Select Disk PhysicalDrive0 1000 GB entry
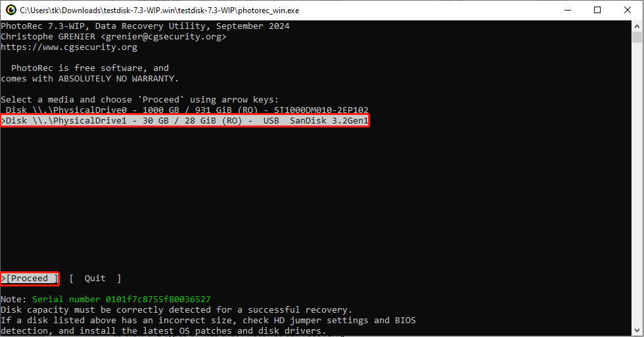Image resolution: width=644 pixels, height=337 pixels. tap(187, 110)
